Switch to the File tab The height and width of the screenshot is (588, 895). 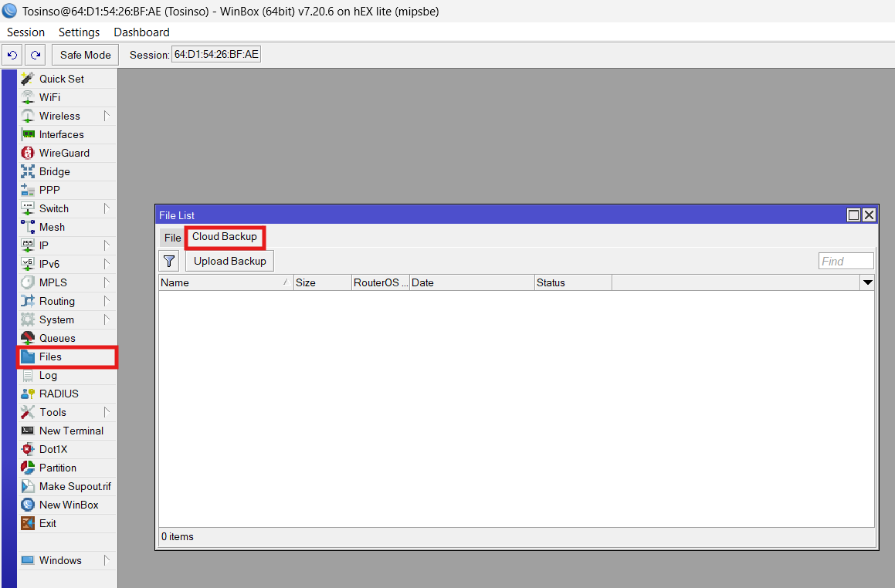pyautogui.click(x=172, y=238)
